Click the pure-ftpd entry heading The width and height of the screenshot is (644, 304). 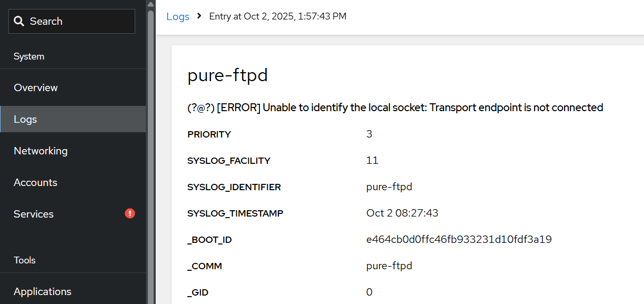[x=228, y=75]
